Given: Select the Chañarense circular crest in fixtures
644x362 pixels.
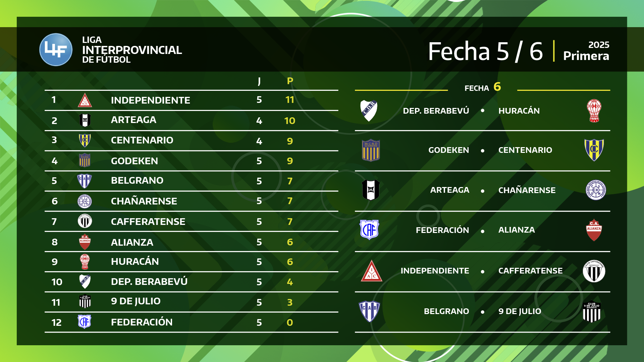Looking at the screenshot, I should point(596,190).
